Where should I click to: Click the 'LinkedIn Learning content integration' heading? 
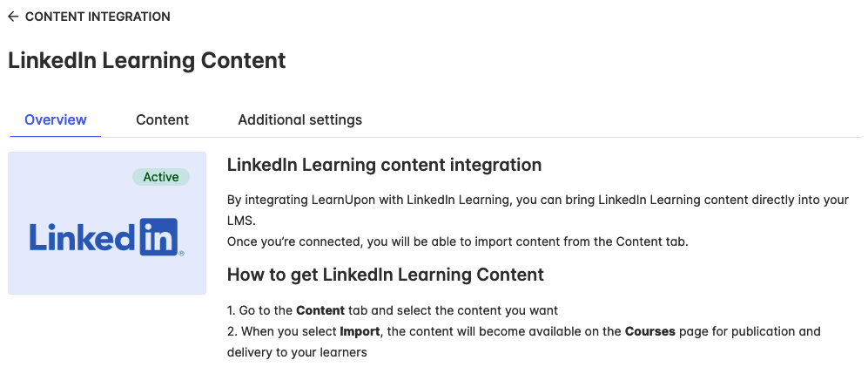pos(384,165)
